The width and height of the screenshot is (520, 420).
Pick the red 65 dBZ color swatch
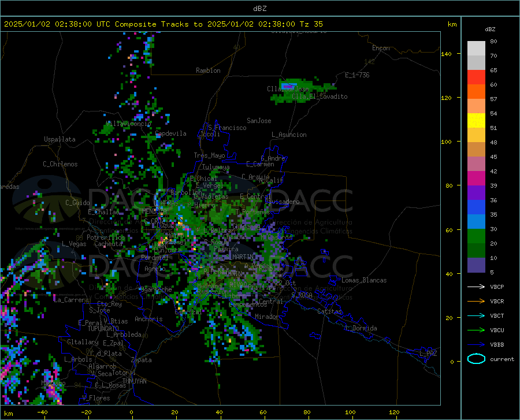click(476, 77)
